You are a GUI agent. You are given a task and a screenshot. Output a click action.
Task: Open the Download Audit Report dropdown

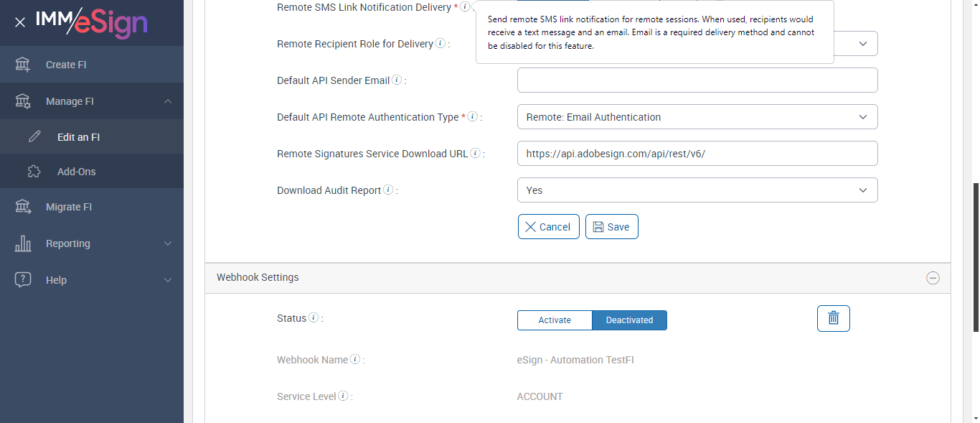[x=697, y=190]
